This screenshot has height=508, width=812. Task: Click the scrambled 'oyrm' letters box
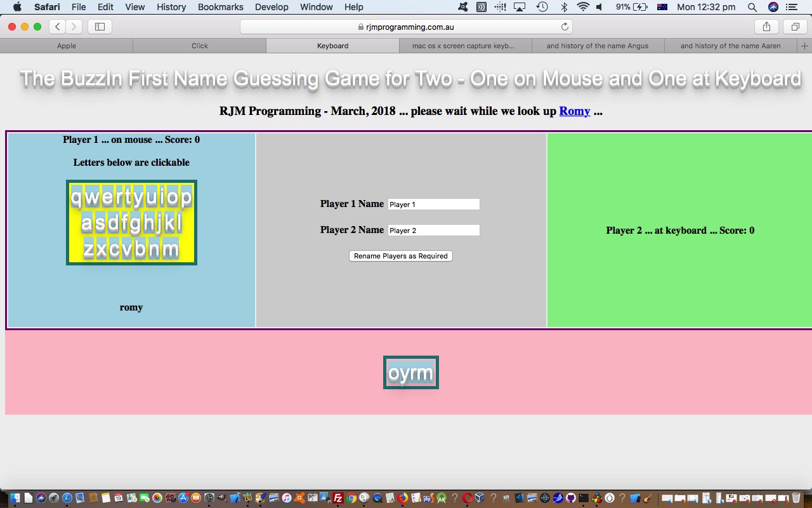[410, 373]
